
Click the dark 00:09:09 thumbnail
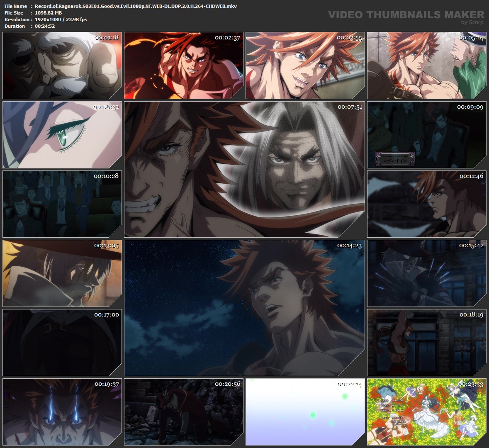click(x=427, y=135)
